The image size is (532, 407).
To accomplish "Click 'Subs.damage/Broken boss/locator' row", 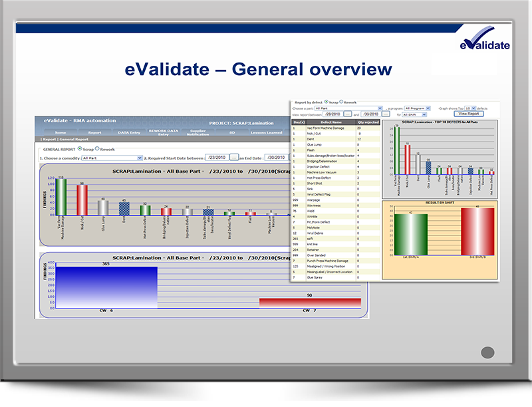I will pos(336,156).
